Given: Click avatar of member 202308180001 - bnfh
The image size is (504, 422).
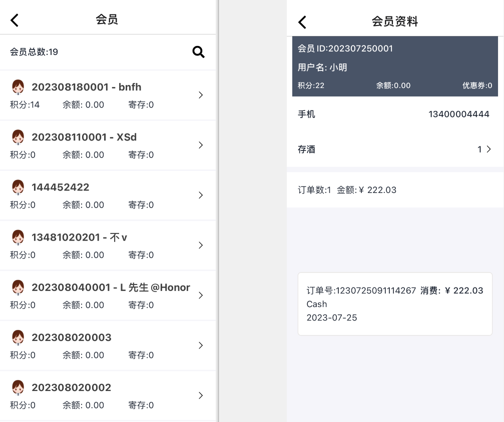Looking at the screenshot, I should tap(18, 87).
